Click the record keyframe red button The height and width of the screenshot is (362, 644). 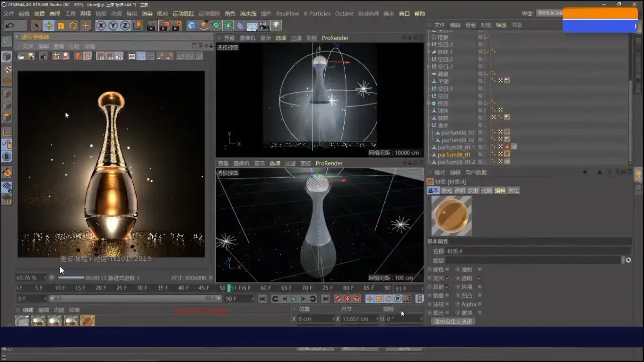pos(338,299)
